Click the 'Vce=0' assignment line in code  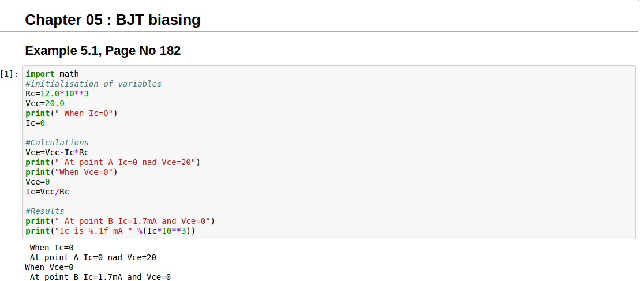point(38,182)
